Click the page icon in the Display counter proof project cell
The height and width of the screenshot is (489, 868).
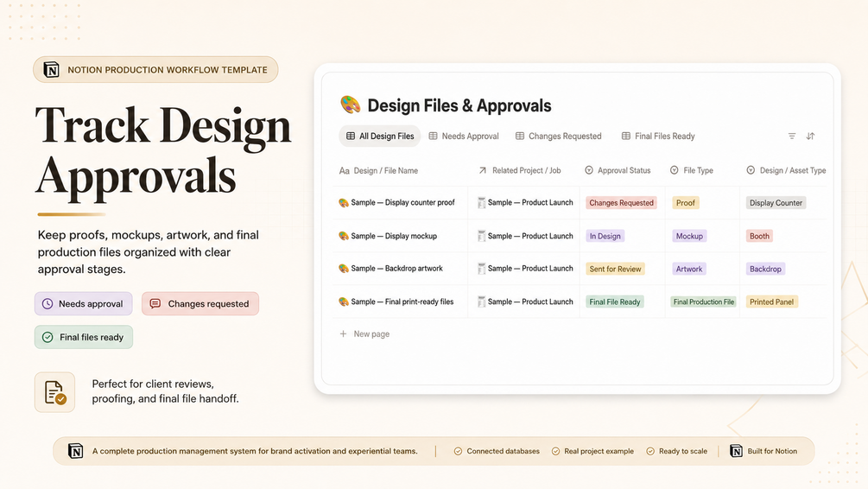[482, 203]
